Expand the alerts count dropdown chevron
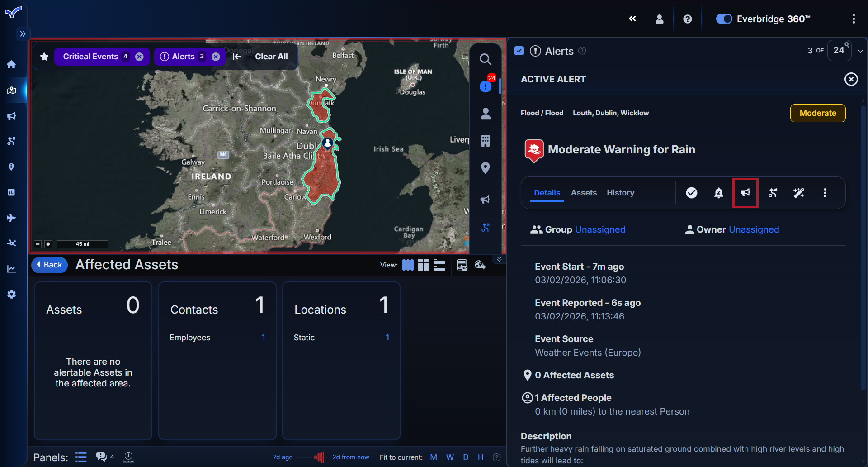This screenshot has height=467, width=868. tap(860, 51)
